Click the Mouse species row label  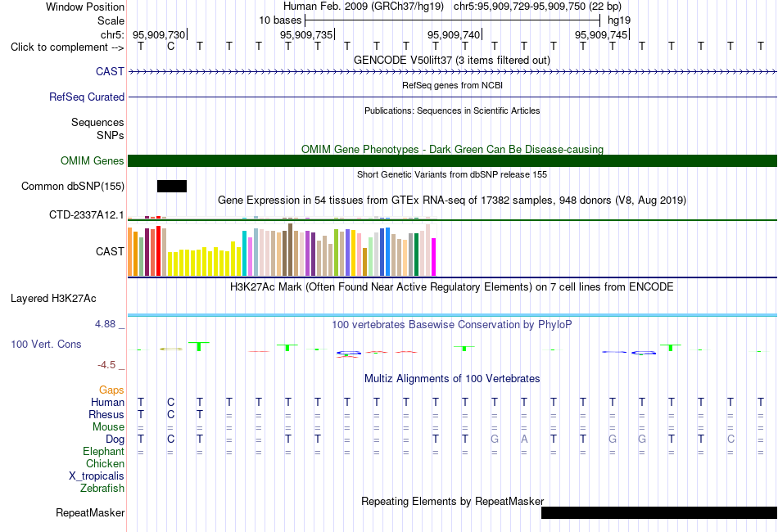point(109,427)
